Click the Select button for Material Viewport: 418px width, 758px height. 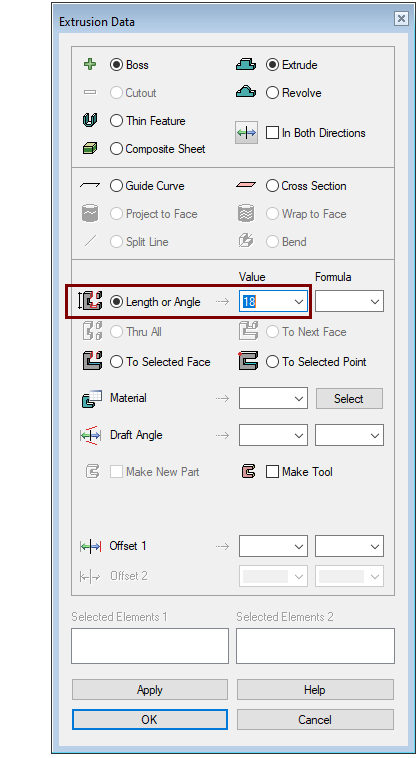pos(349,399)
